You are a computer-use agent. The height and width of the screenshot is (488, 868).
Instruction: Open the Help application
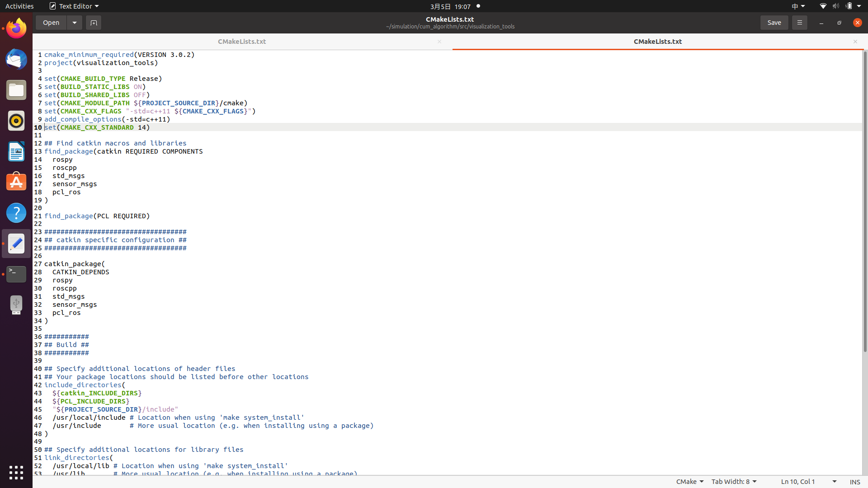tap(16, 212)
